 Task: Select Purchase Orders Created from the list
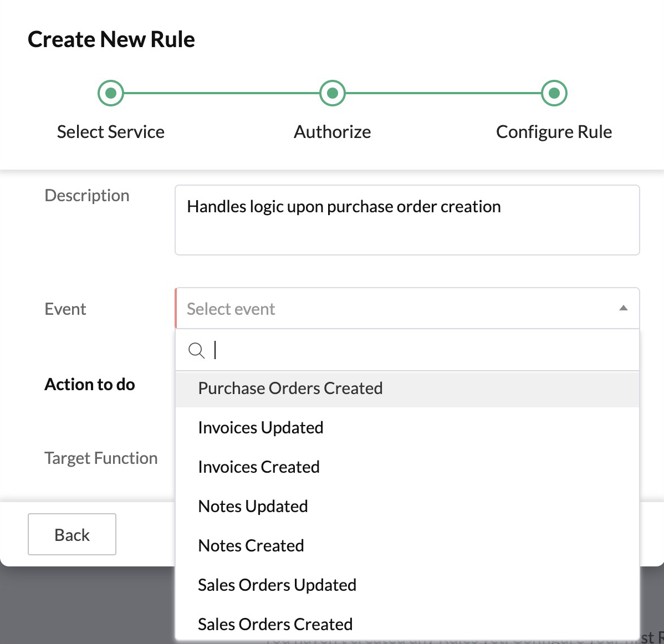(x=290, y=389)
